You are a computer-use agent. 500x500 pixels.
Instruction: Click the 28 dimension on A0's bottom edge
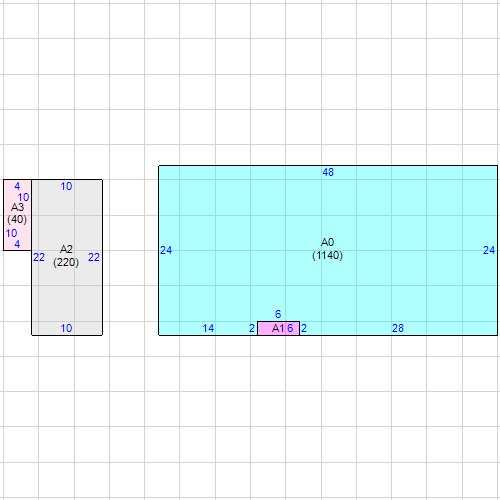pos(398,328)
